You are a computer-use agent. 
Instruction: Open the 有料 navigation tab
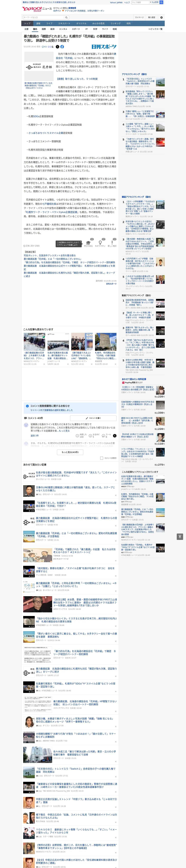(128, 23)
